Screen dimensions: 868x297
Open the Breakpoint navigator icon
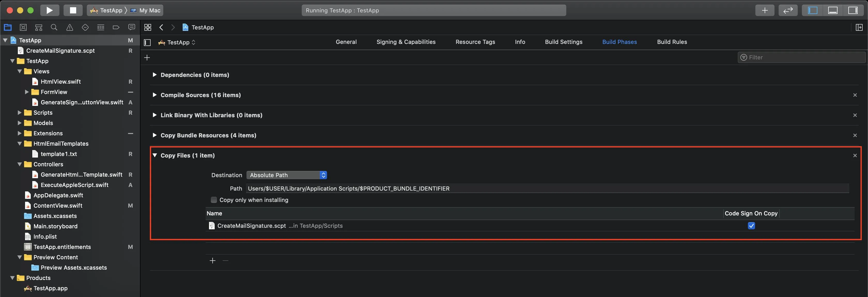(x=116, y=27)
